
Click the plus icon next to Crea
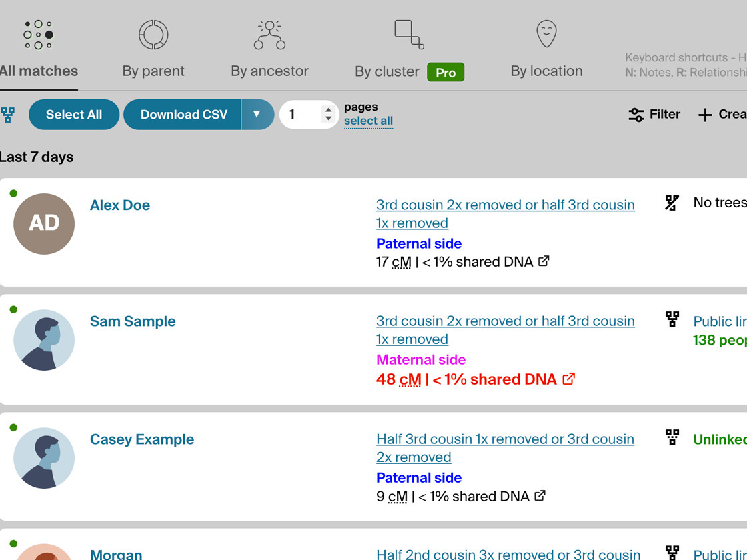[705, 115]
